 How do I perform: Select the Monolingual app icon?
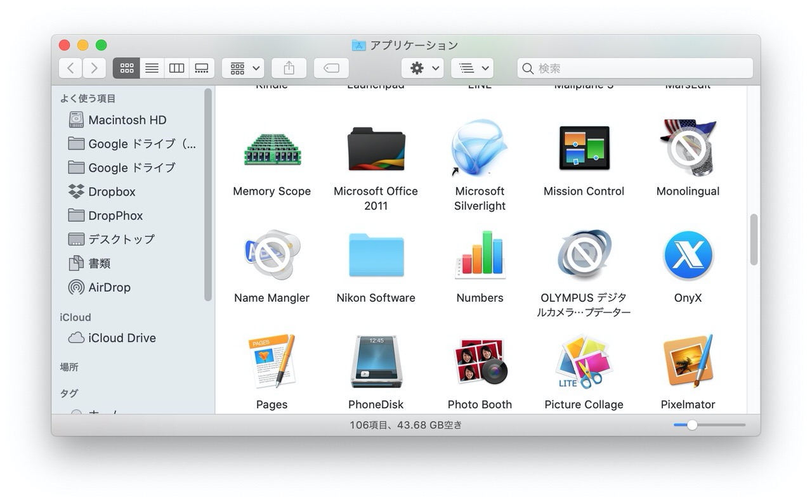(688, 148)
